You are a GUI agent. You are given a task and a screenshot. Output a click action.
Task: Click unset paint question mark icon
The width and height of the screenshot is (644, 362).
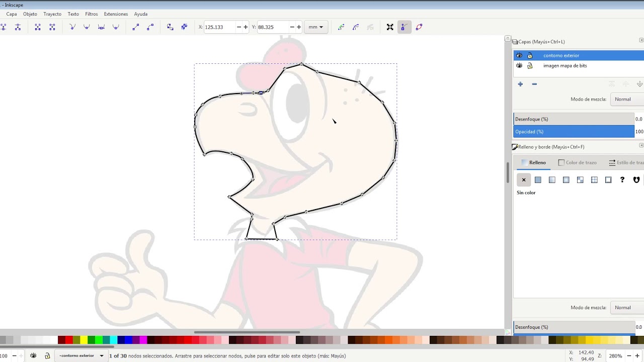pyautogui.click(x=622, y=179)
